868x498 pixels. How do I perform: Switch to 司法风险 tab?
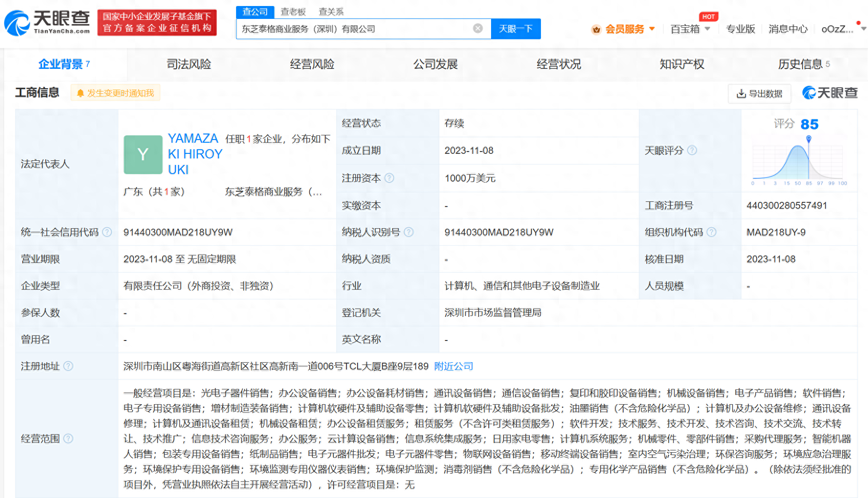[188, 64]
